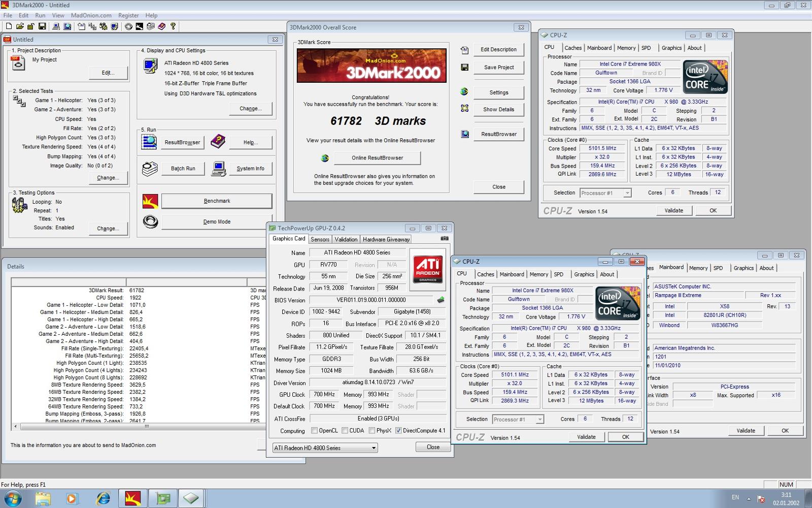Switch to Sensors tab in GPU-Z
812x508 pixels.
[x=320, y=239]
